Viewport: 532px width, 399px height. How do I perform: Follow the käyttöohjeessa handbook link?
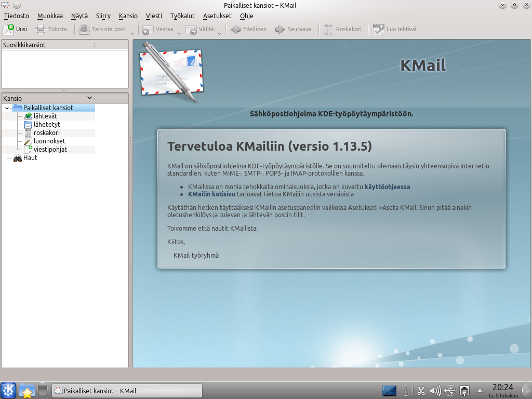click(387, 187)
